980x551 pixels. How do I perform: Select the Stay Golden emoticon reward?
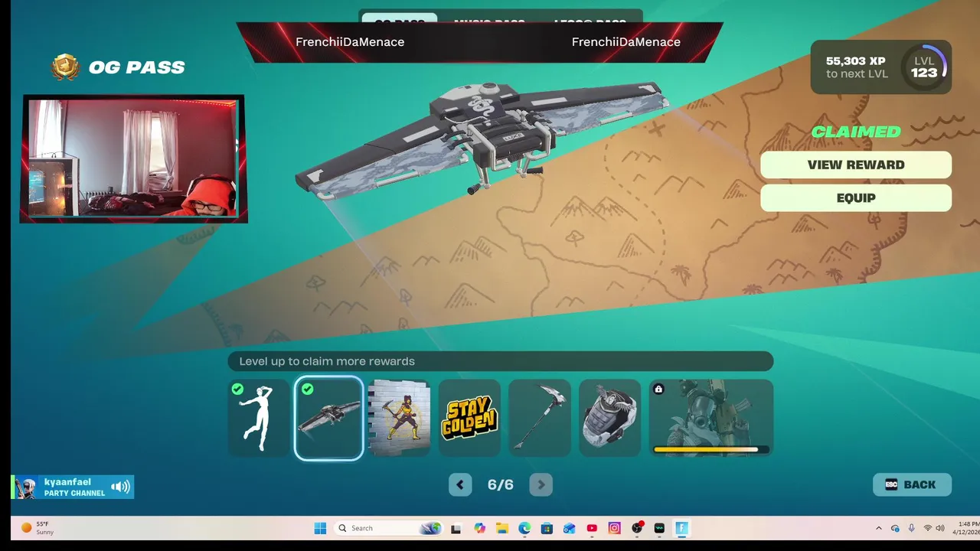[469, 418]
